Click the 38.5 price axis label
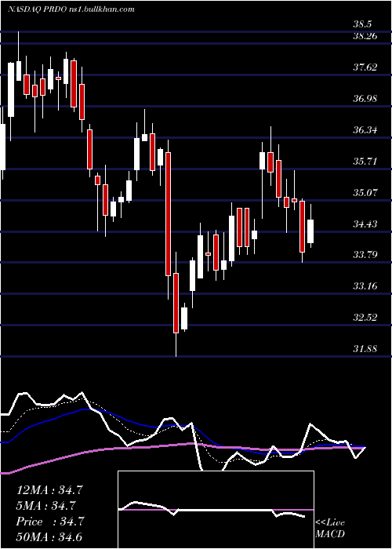Screen dimensions: 392x549 tap(362, 24)
